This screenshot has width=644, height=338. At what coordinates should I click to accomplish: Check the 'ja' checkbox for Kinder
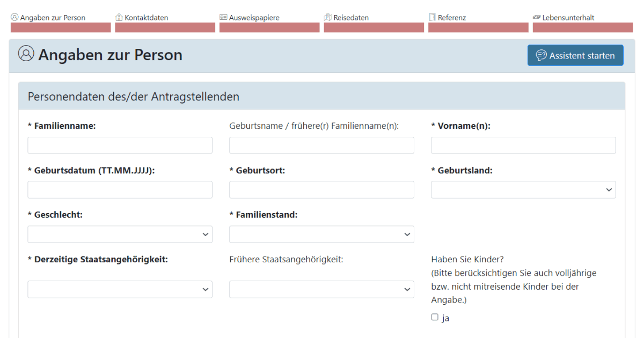click(435, 317)
